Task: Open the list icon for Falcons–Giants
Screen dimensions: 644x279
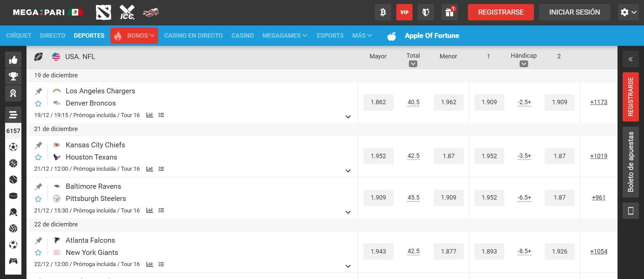Action: tap(161, 264)
